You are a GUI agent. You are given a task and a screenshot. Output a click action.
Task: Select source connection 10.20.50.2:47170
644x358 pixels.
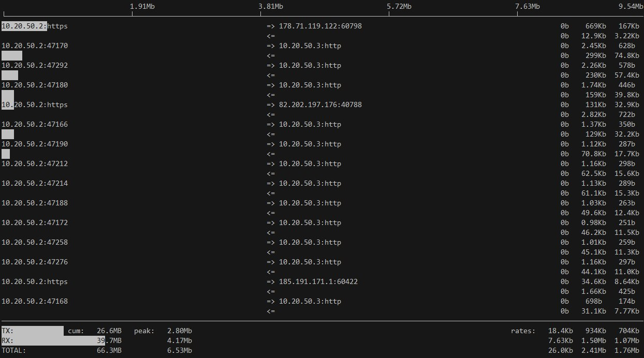point(35,46)
